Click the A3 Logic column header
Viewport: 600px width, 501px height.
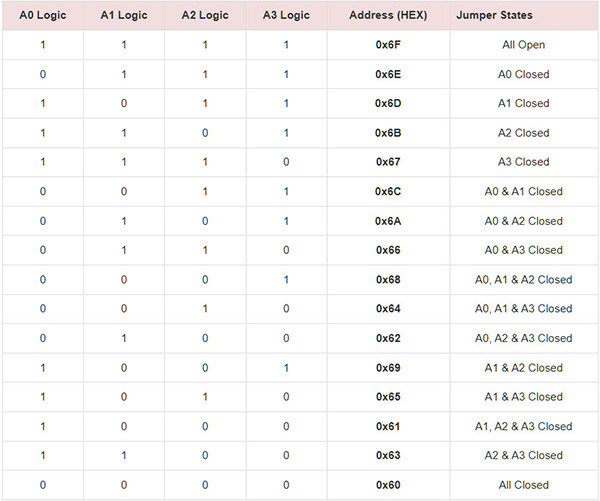[x=285, y=16]
